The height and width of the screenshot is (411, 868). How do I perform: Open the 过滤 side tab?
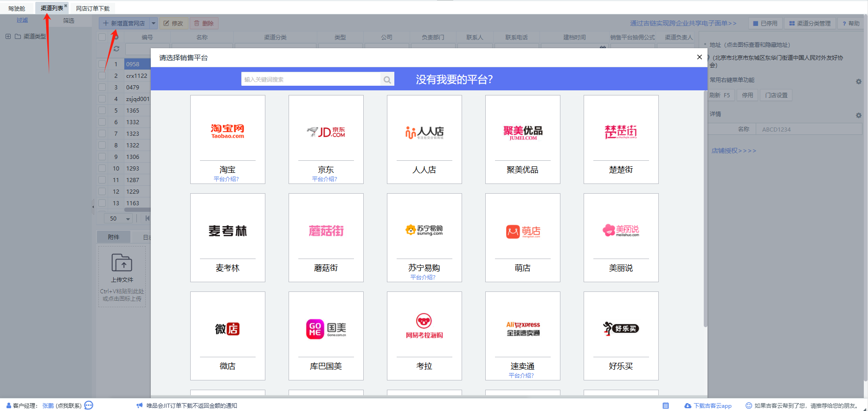[x=22, y=20]
